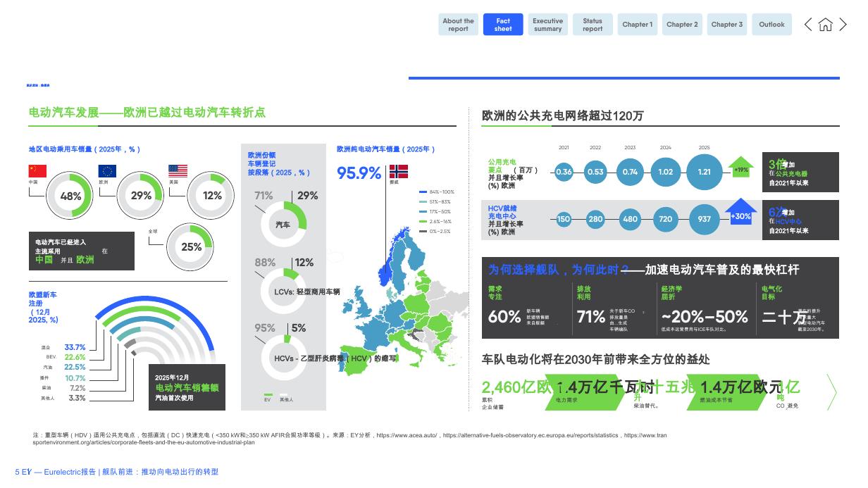Click the 汽车 donut chart showing 29%
The image size is (868, 488).
283,225
